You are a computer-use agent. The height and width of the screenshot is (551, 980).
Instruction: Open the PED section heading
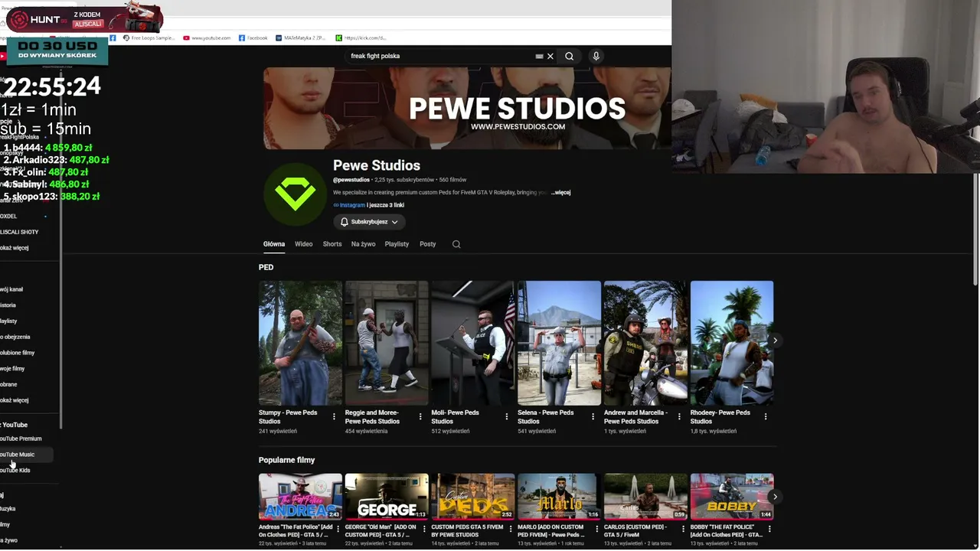click(x=266, y=267)
